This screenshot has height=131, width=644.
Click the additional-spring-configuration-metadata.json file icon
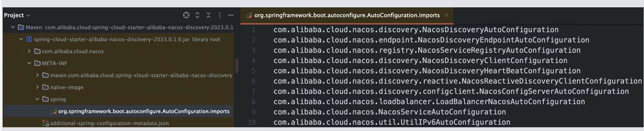tap(45, 123)
